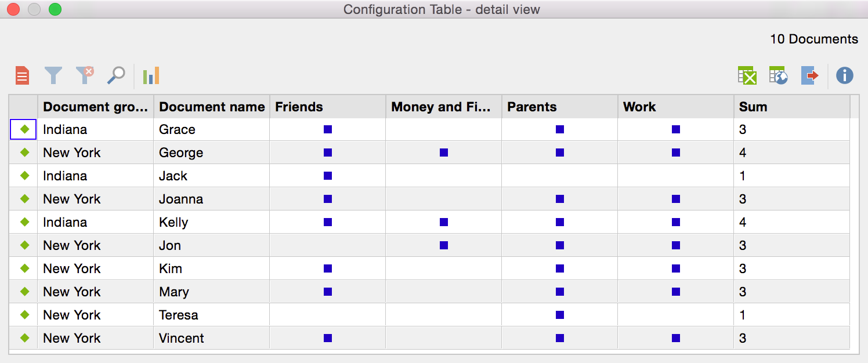This screenshot has width=868, height=363.
Task: Click the green zoom window button
Action: (x=55, y=9)
